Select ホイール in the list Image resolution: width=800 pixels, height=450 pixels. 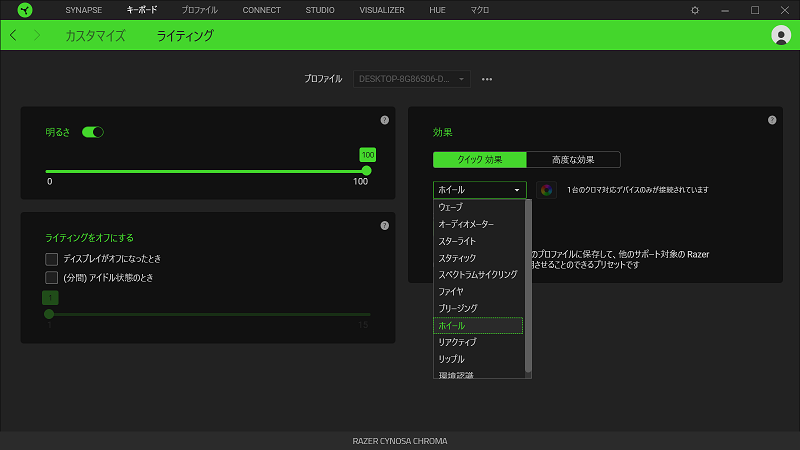[x=478, y=326]
